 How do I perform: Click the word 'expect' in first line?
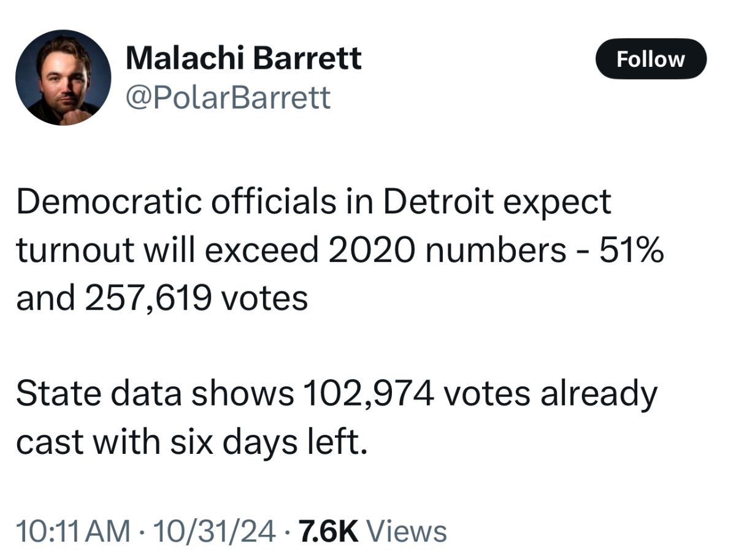coord(557,202)
